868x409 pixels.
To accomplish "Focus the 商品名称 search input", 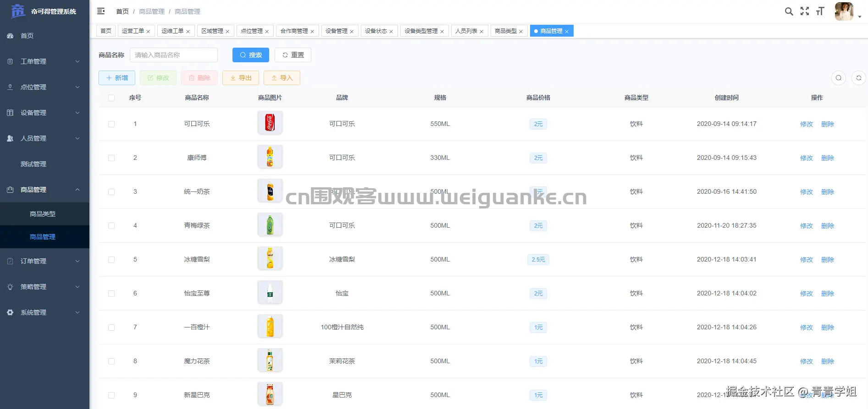I will click(174, 55).
